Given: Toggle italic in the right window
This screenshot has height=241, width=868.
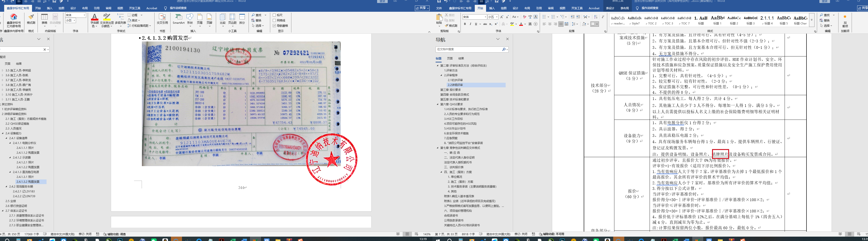Looking at the screenshot, I should 470,24.
